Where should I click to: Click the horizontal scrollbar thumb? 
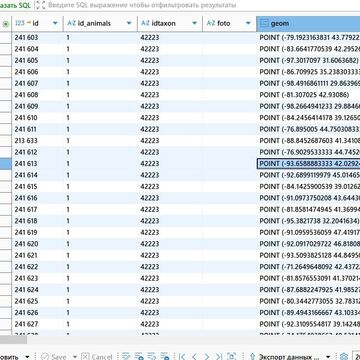pyautogui.click(x=13, y=340)
